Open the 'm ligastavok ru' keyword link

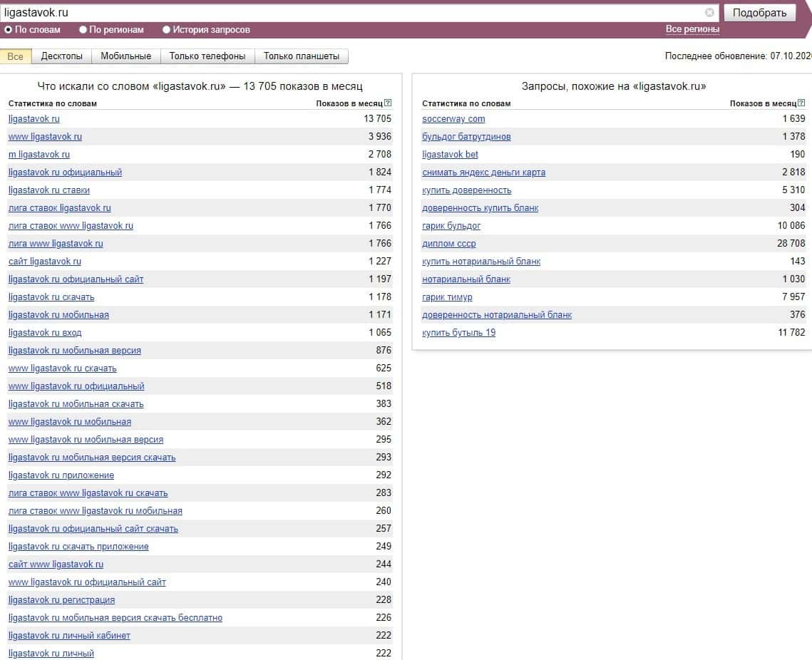click(x=39, y=155)
